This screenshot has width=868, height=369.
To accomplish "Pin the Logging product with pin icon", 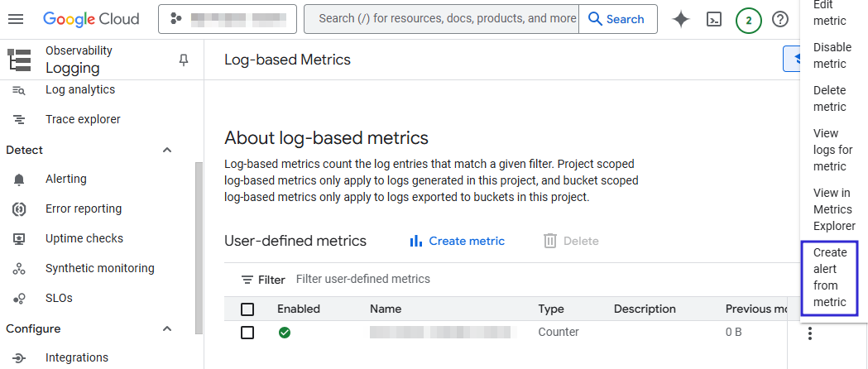I will click(x=184, y=60).
